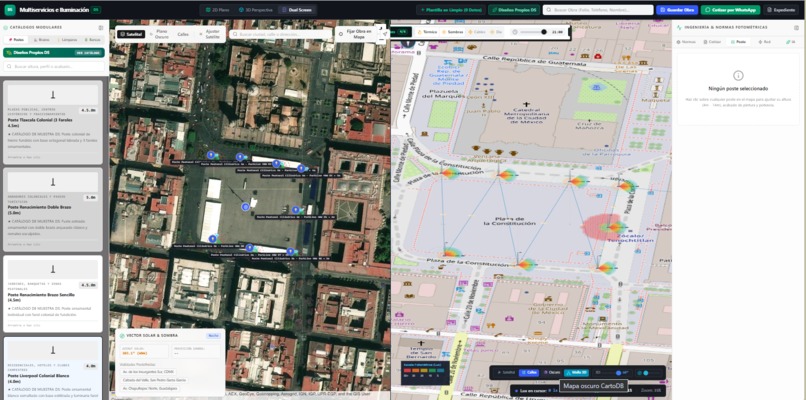Viewport: 806px width, 400px height.
Task: Open Diseños Propios DS in top bar
Action: tap(514, 10)
